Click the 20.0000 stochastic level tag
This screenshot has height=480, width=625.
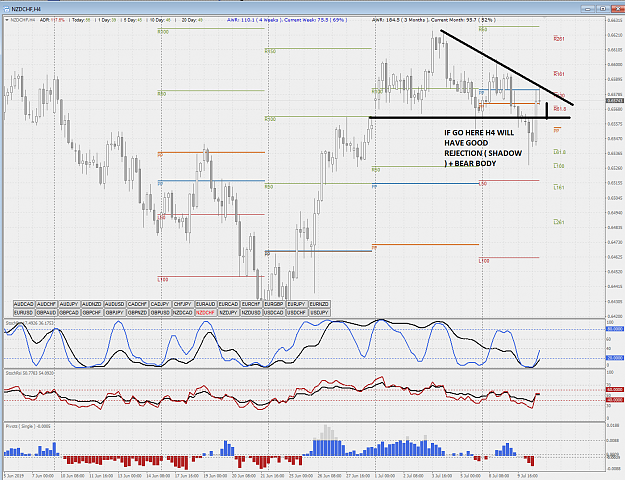(614, 358)
